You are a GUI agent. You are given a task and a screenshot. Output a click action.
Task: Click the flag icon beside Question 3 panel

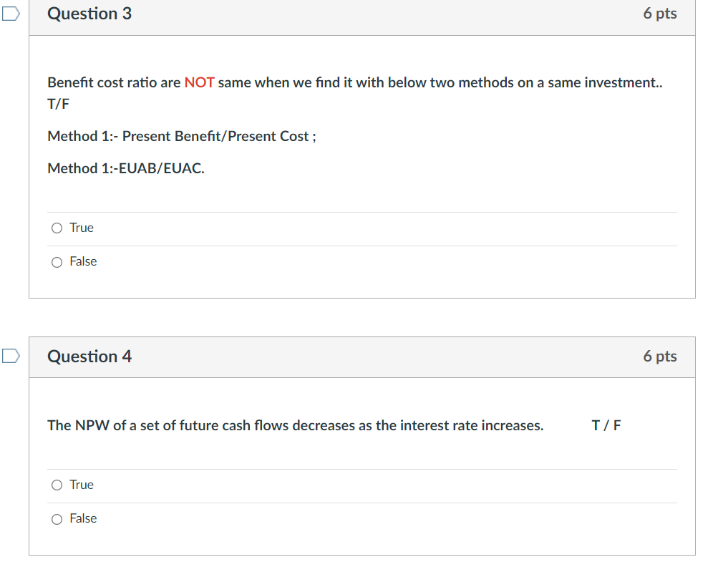tap(10, 13)
